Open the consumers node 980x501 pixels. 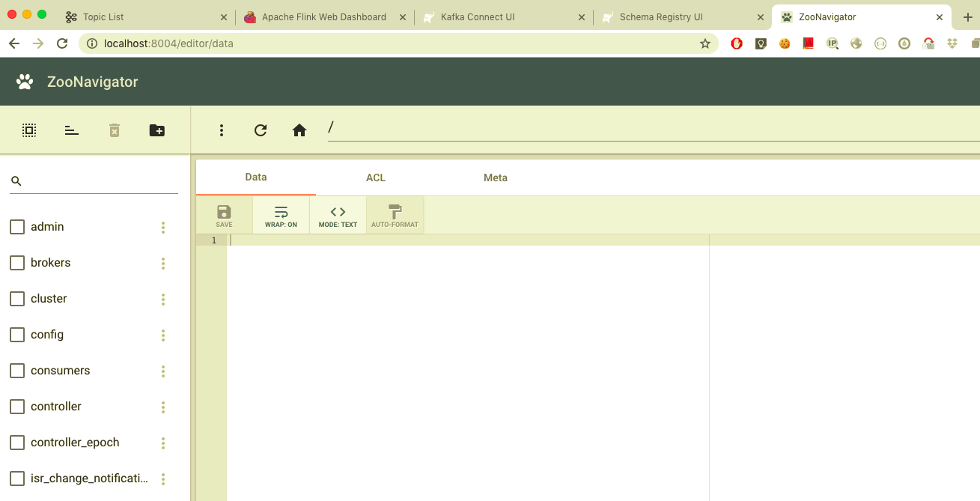pyautogui.click(x=60, y=371)
